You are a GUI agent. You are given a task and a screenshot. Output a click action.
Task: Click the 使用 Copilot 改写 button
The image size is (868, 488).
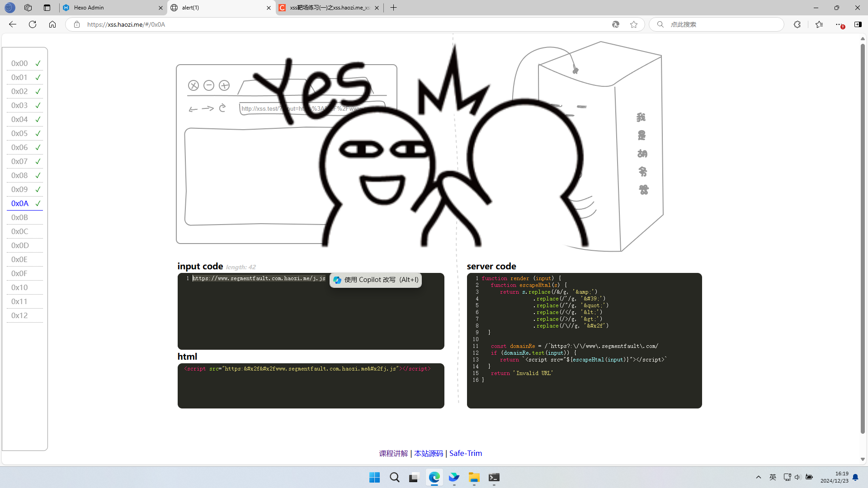coord(376,280)
